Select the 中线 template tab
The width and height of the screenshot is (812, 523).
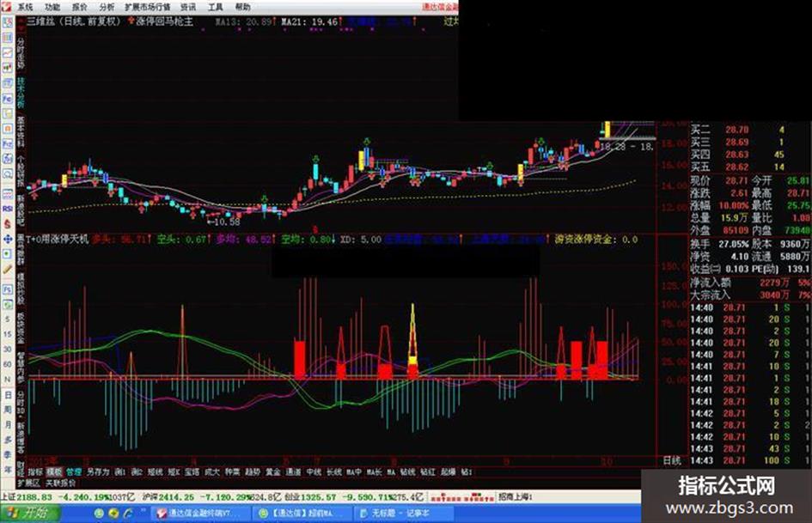314,471
